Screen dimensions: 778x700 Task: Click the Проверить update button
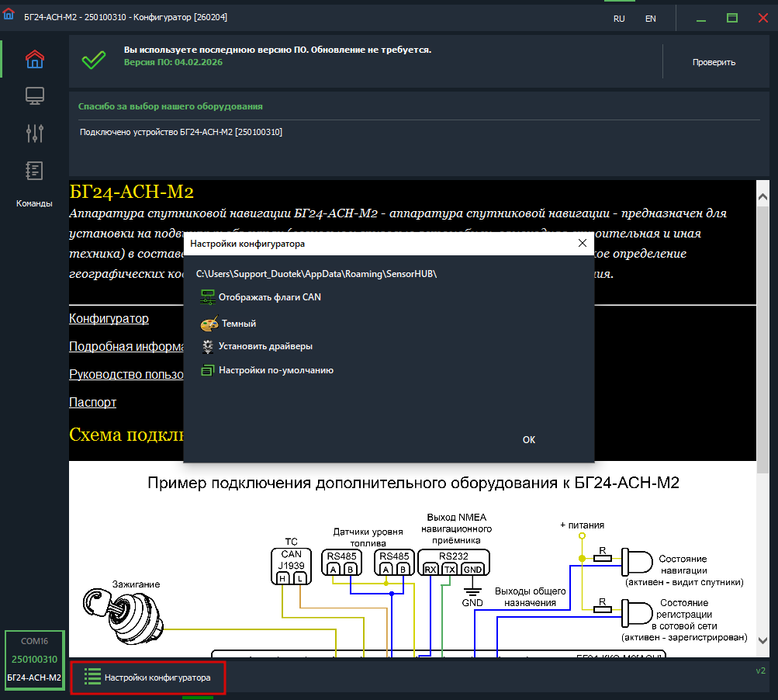(x=714, y=62)
